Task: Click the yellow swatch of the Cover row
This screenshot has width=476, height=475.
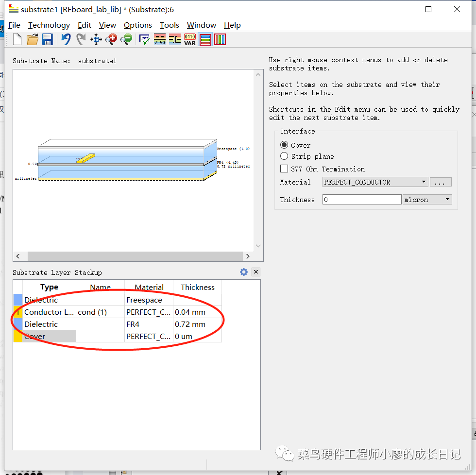Action: pyautogui.click(x=18, y=336)
